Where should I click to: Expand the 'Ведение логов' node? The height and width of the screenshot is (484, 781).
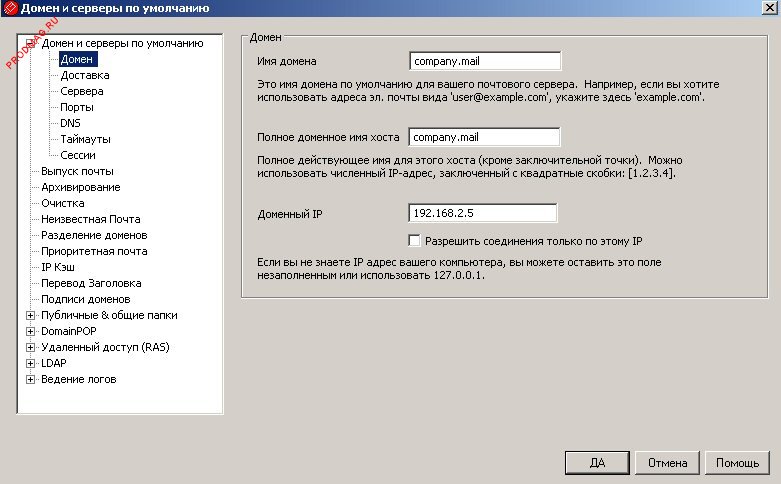pyautogui.click(x=31, y=379)
